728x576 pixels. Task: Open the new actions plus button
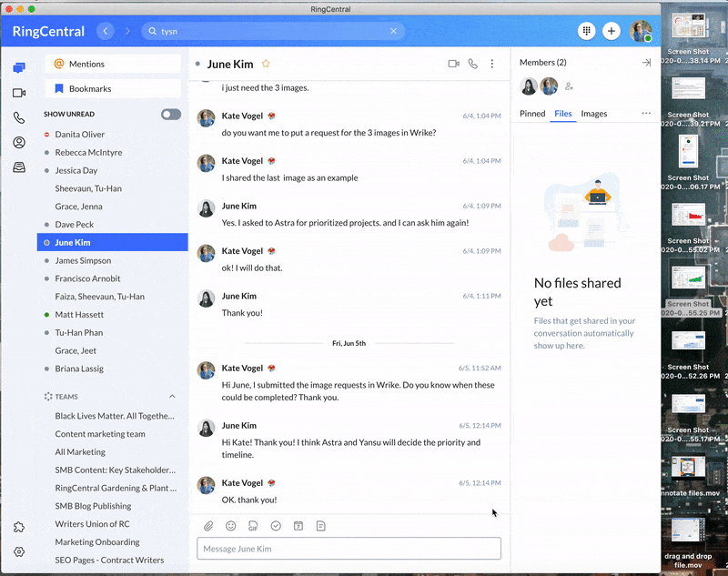tap(612, 31)
